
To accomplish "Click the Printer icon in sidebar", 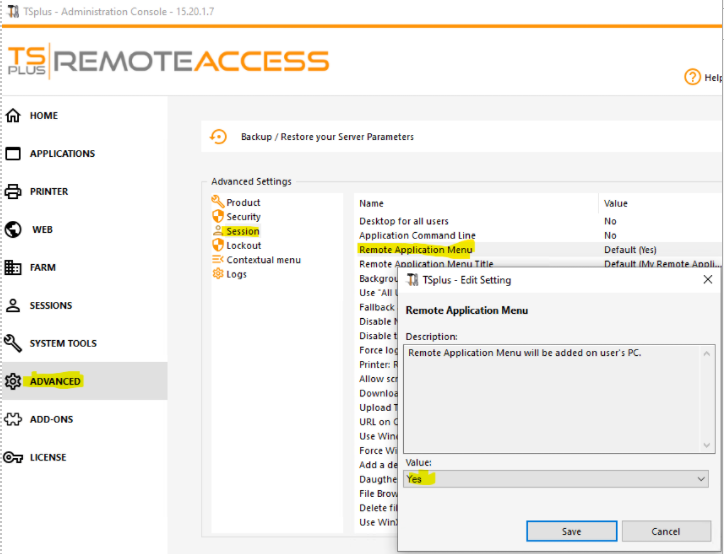I will click(x=13, y=192).
